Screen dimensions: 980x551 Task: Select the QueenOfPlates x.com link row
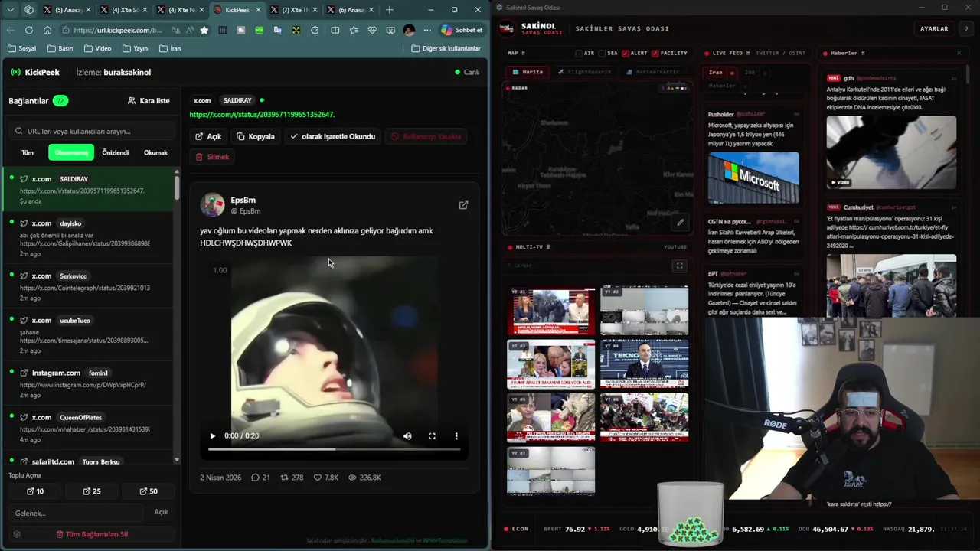click(88, 429)
